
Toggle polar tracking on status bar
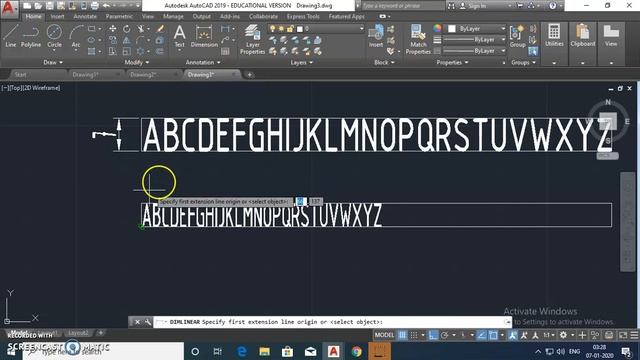click(x=444, y=335)
